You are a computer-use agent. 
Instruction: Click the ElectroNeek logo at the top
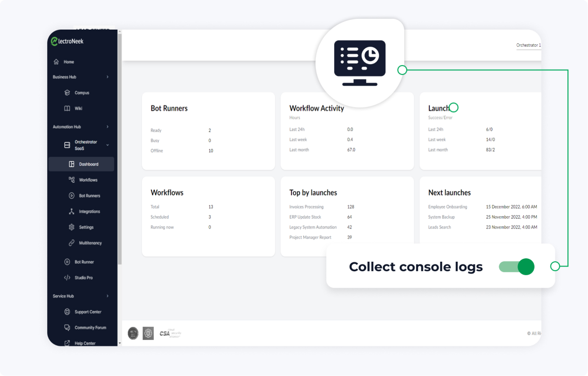click(67, 41)
